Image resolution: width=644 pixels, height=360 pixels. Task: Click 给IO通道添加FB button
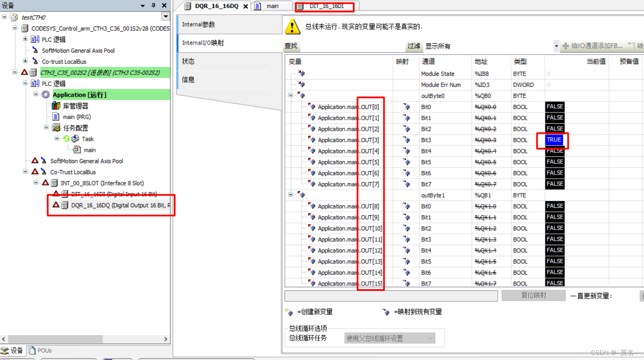click(592, 46)
